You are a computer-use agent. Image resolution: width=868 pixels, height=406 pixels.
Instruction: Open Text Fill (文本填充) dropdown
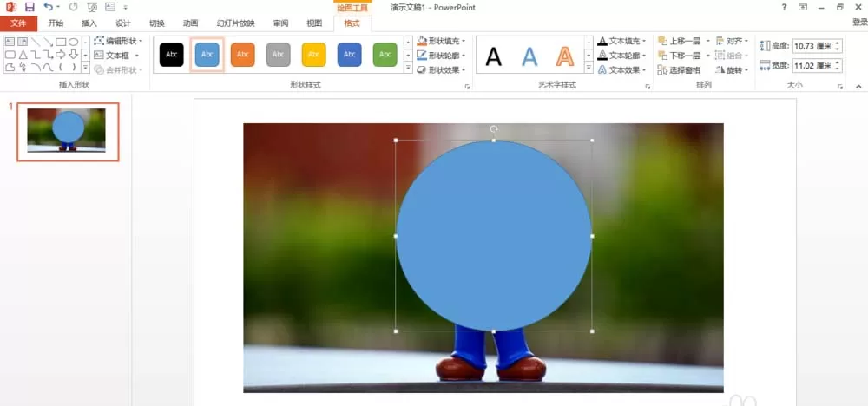(622, 41)
